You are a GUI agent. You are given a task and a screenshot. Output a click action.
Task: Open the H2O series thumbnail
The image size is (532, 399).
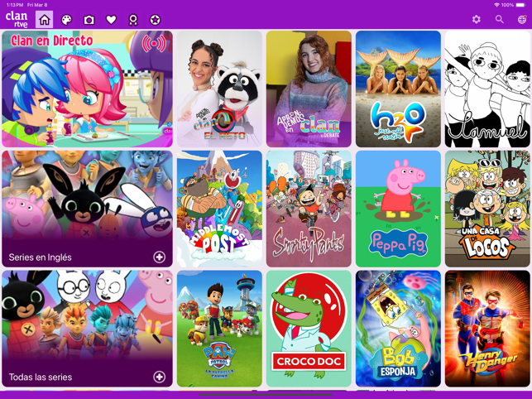tap(398, 89)
